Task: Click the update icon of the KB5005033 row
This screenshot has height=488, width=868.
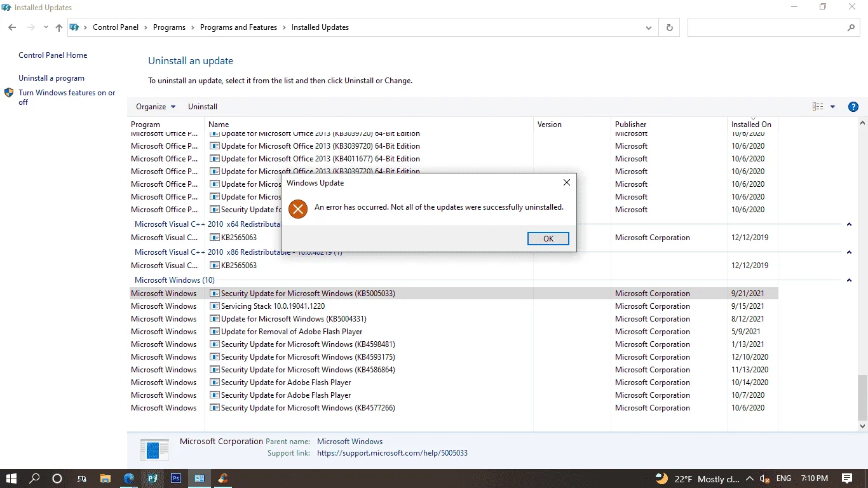Action: coord(215,294)
